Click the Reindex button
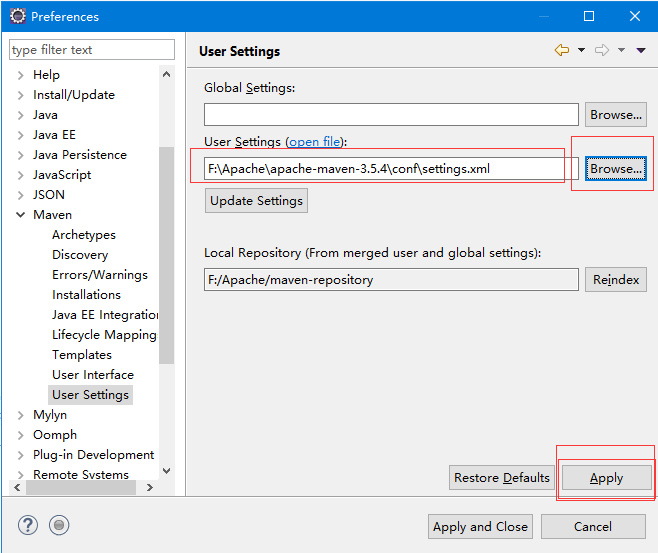This screenshot has height=553, width=658. [615, 280]
